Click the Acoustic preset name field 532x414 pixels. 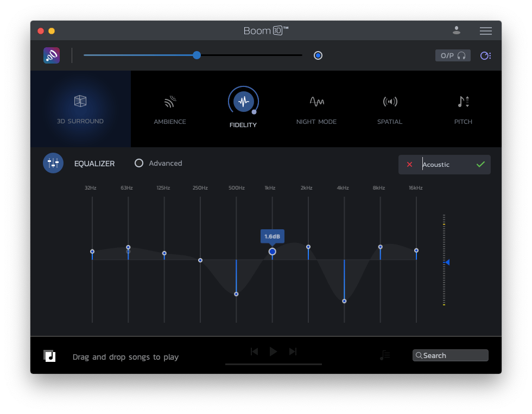coord(444,165)
